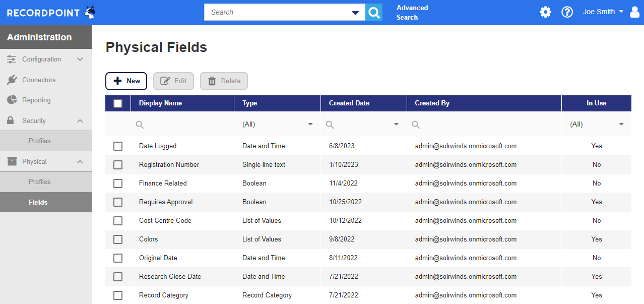Open Profiles under the Physical section

coord(39,182)
